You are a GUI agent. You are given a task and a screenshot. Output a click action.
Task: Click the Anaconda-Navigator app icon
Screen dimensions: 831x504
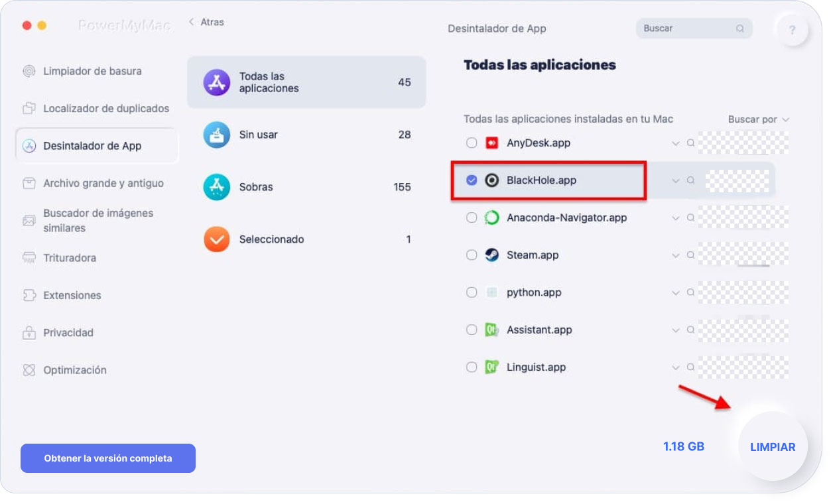click(x=491, y=218)
